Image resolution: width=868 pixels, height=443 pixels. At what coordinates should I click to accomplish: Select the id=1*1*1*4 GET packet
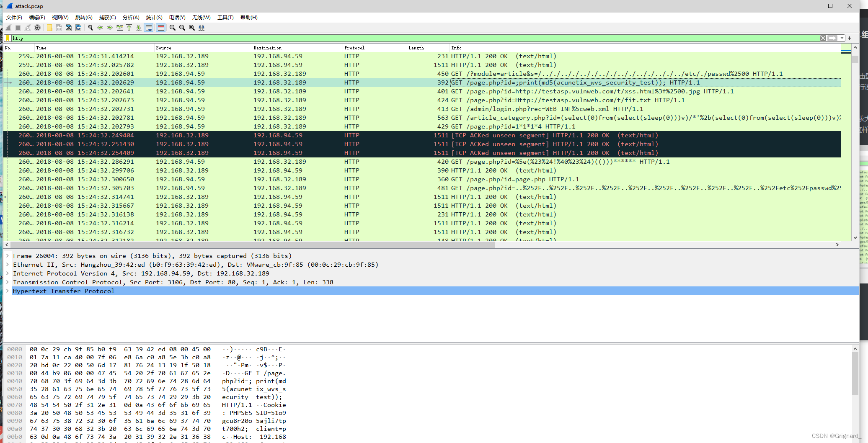(x=422, y=126)
